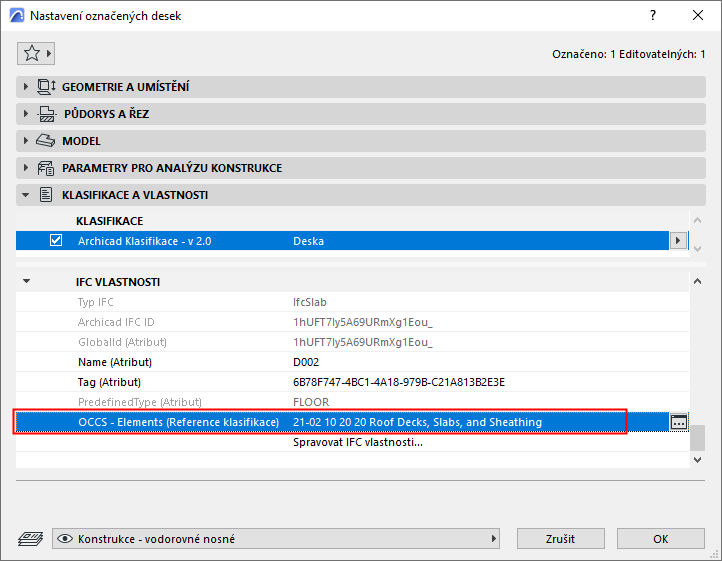Viewport: 722px width, 561px height.
Task: Click the Klasifikace a vlastnosti document icon
Action: (46, 195)
